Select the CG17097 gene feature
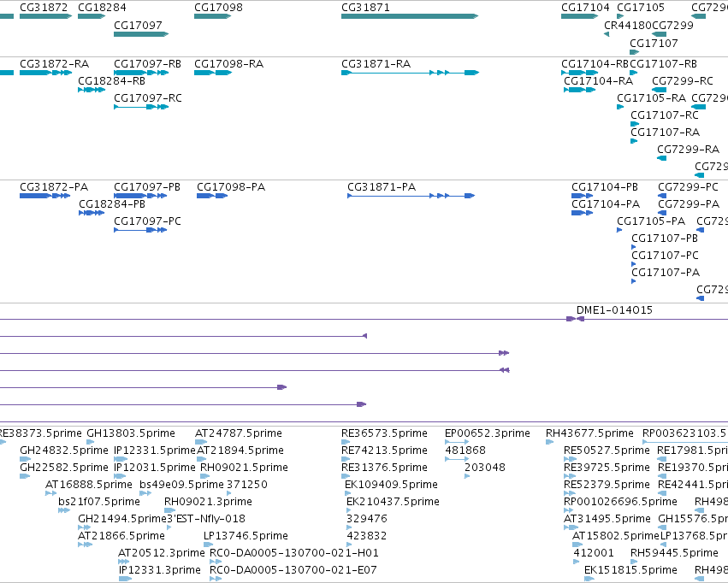 tap(141, 34)
